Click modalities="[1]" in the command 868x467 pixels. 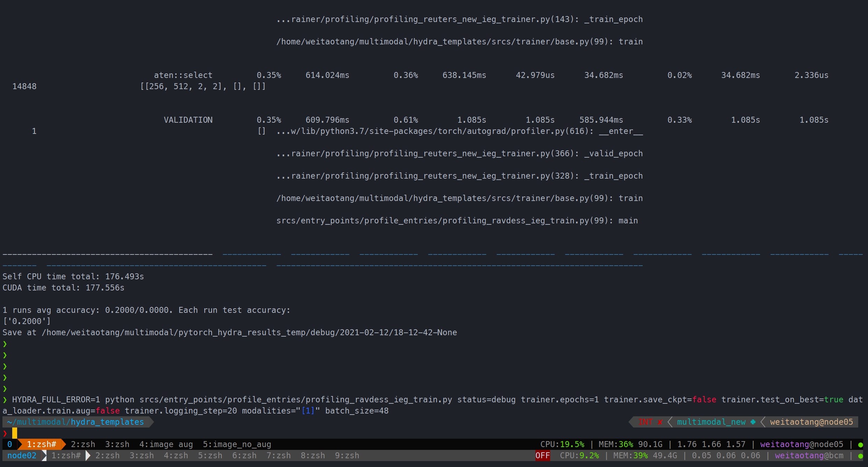[281, 411]
